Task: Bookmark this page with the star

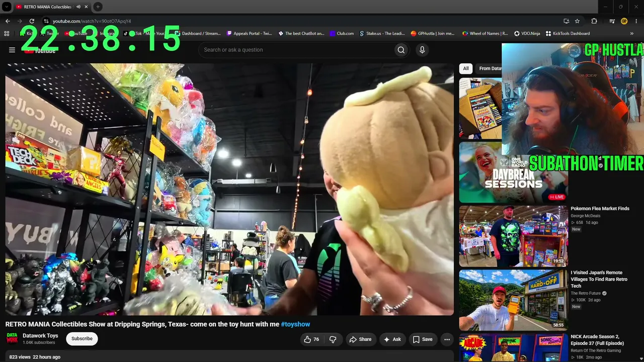Action: (577, 21)
